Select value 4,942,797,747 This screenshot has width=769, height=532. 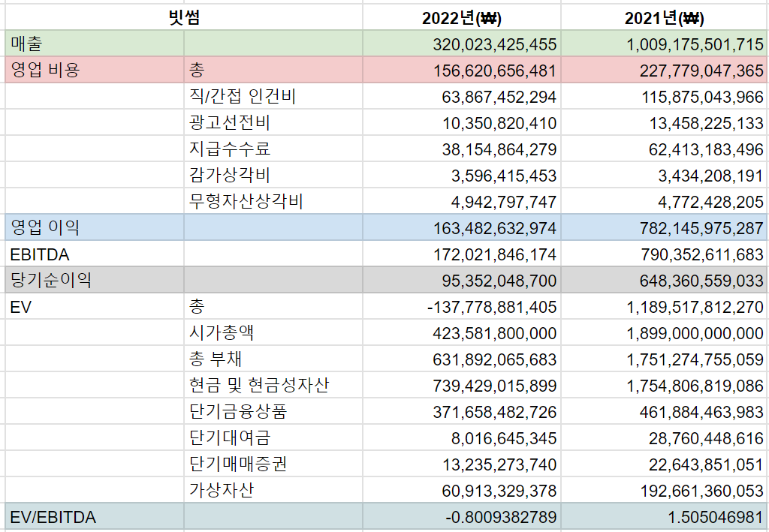click(x=504, y=203)
